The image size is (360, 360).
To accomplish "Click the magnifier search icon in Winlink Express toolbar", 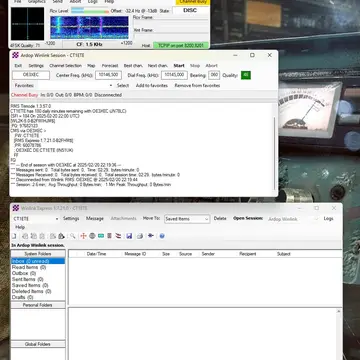I will click(72, 236).
